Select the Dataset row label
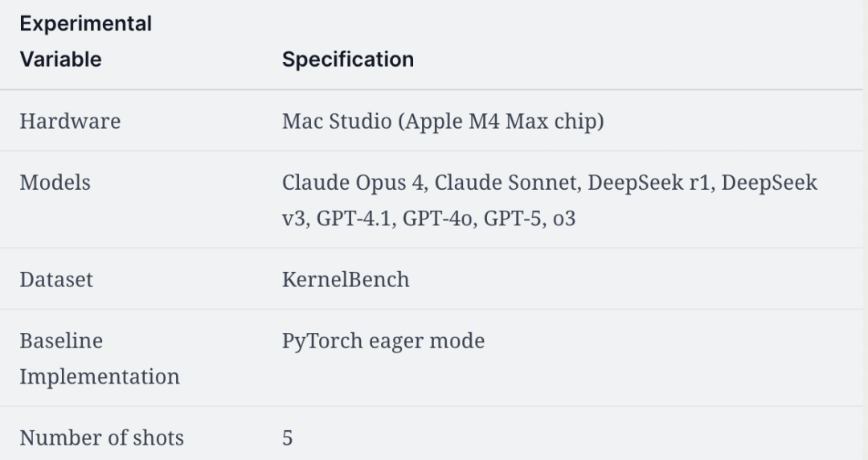Image resolution: width=868 pixels, height=460 pixels. click(56, 280)
